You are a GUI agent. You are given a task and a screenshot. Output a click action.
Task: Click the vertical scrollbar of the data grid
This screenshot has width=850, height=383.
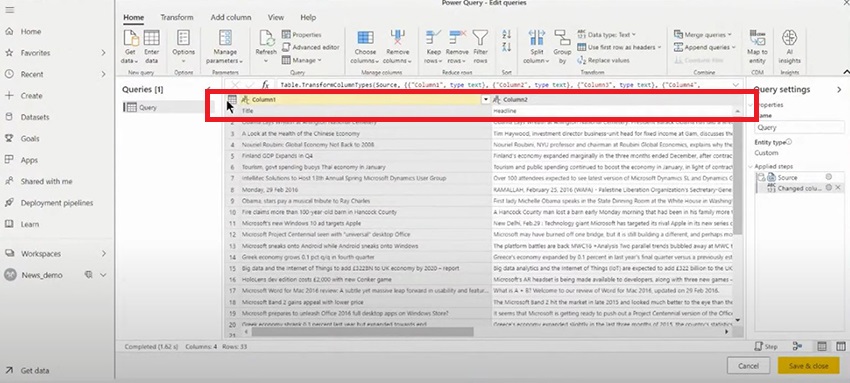tap(737, 179)
